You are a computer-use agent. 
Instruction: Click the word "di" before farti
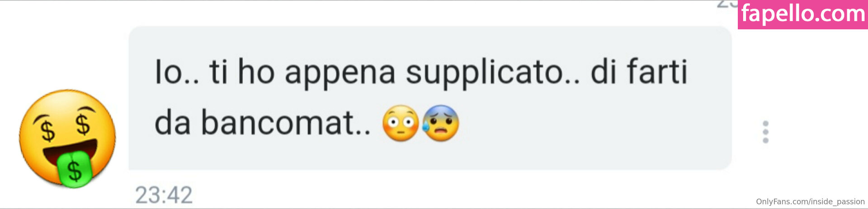click(604, 71)
